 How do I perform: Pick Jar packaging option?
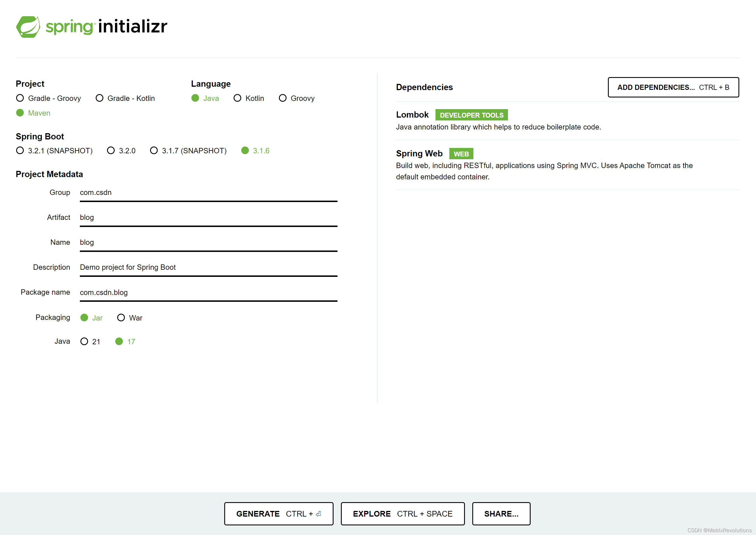point(91,318)
